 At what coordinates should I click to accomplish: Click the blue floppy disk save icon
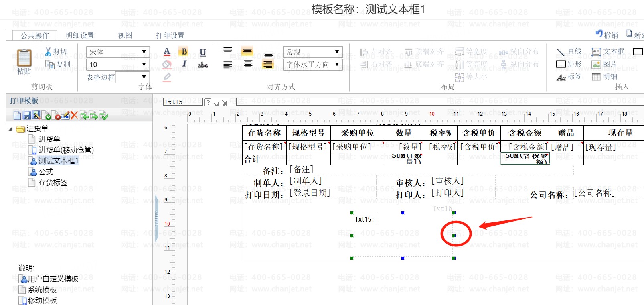click(x=27, y=116)
